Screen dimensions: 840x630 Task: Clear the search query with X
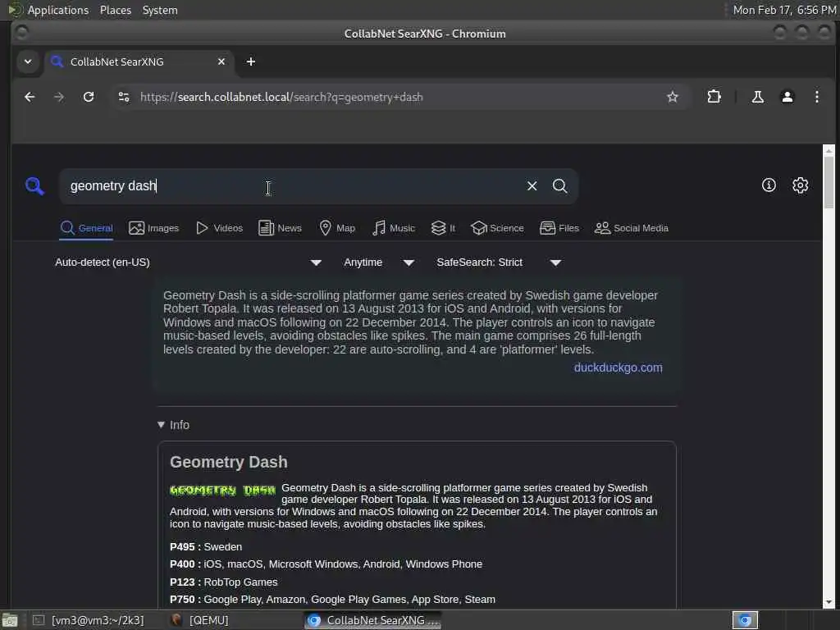point(532,186)
